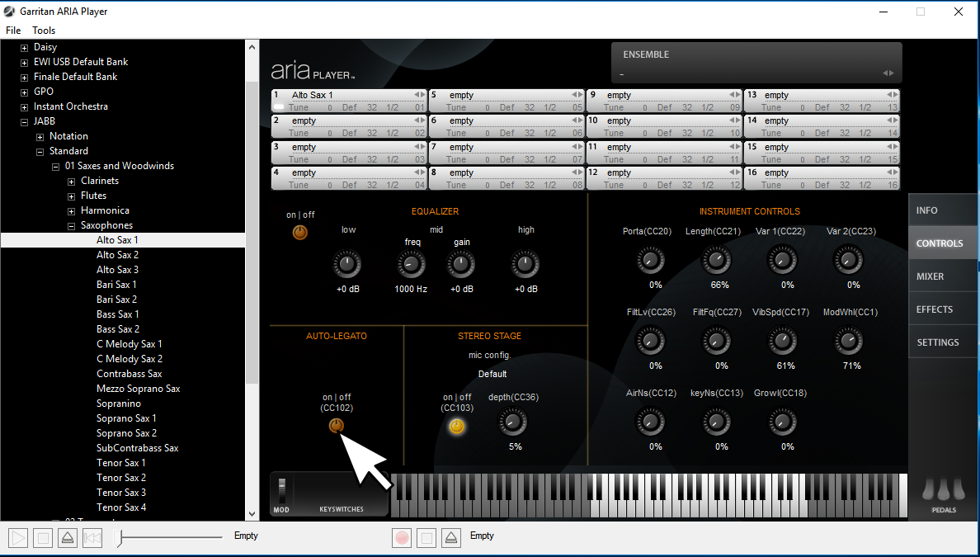Click the empty instrument slot 5
Viewport: 980px width, 557px height.
(505, 95)
